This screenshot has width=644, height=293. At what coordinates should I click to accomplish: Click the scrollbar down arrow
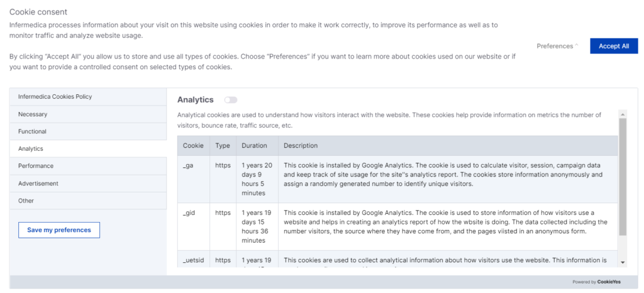[623, 262]
